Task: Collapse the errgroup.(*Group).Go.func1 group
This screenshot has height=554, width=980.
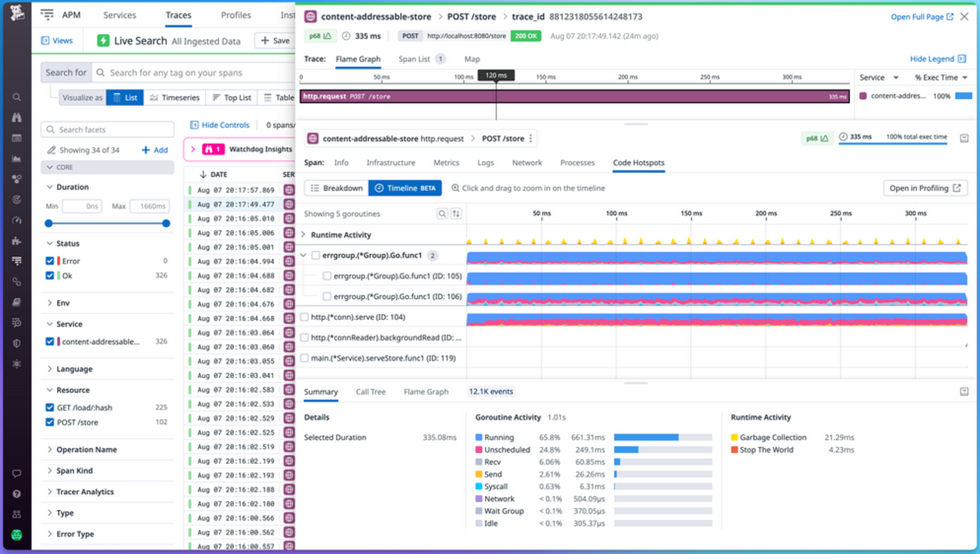Action: click(304, 255)
